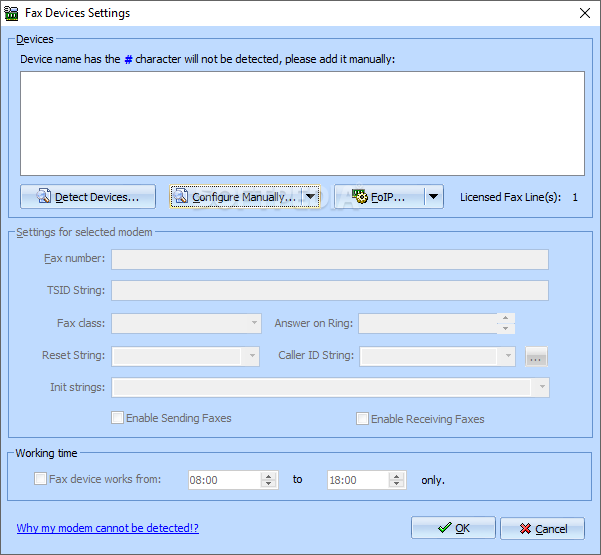Viewport: 601px width, 555px height.
Task: Enable Receiving Faxes checkbox
Action: [x=362, y=419]
